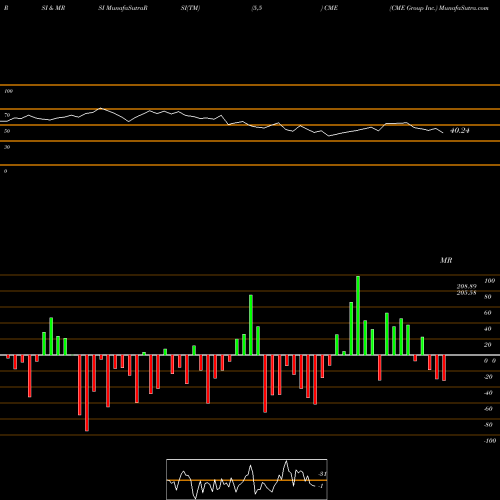Click the SI MunafaSutraR header text

123,8
